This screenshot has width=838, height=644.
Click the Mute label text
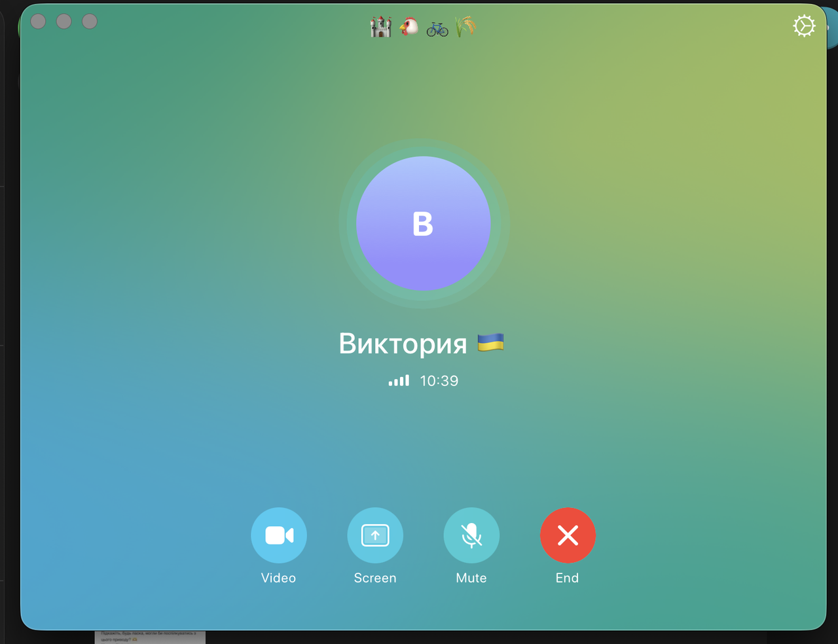[471, 578]
